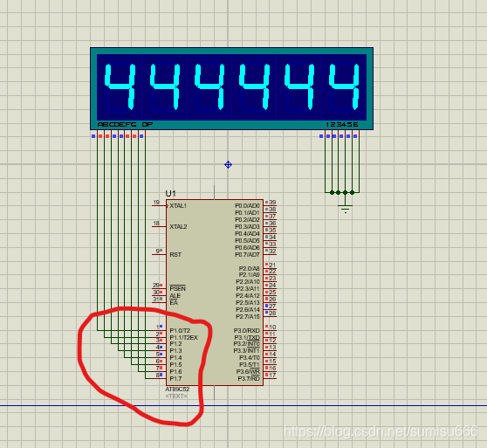
Task: Select the AT89C52 microcontroller body
Action: coord(215,293)
